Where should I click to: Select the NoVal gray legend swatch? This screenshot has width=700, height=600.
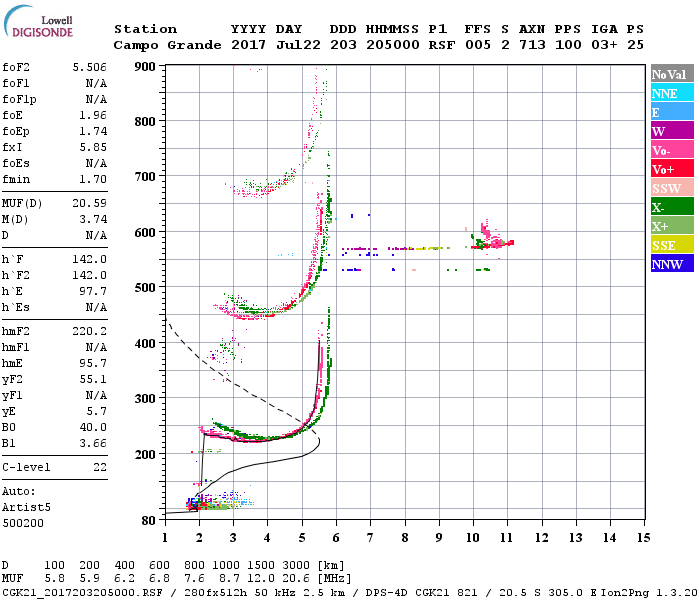672,74
